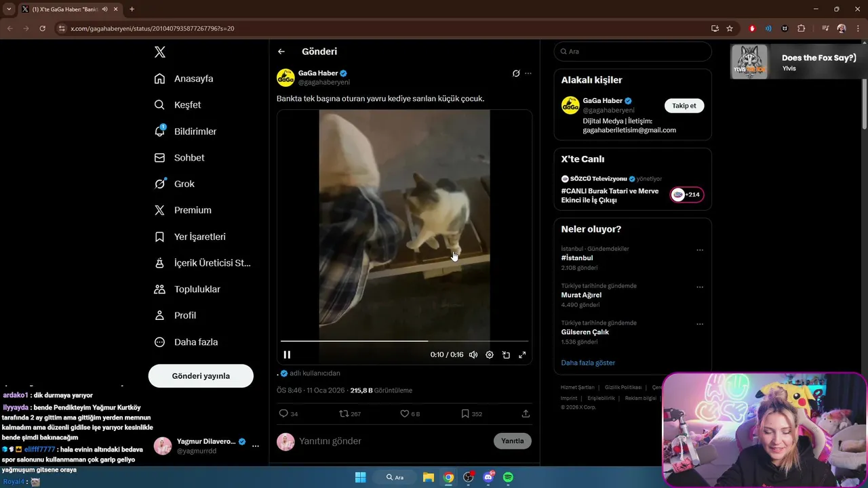Open GaGa Haber avatar on the post

click(x=285, y=77)
